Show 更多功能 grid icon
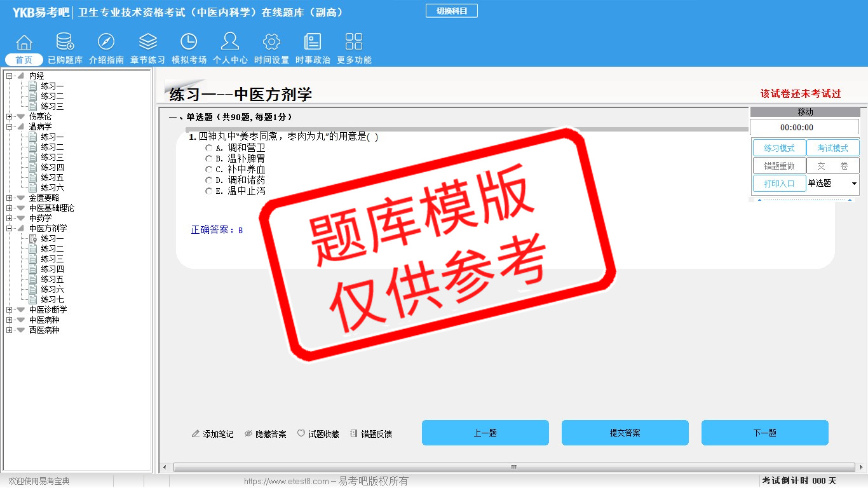 [x=354, y=42]
